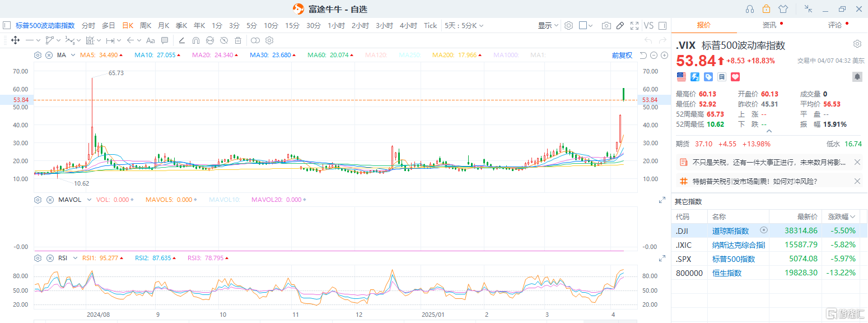
Task: Open chart settings gear next to 显示
Action: click(568, 25)
